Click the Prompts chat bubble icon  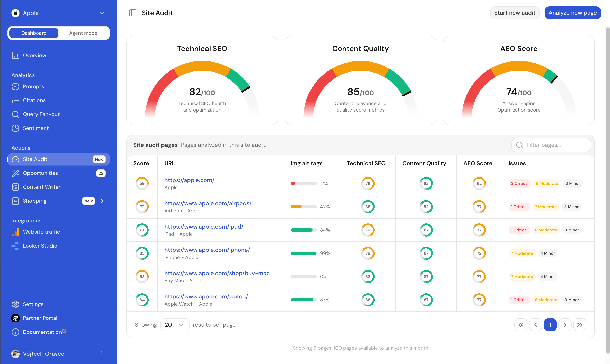tap(16, 87)
